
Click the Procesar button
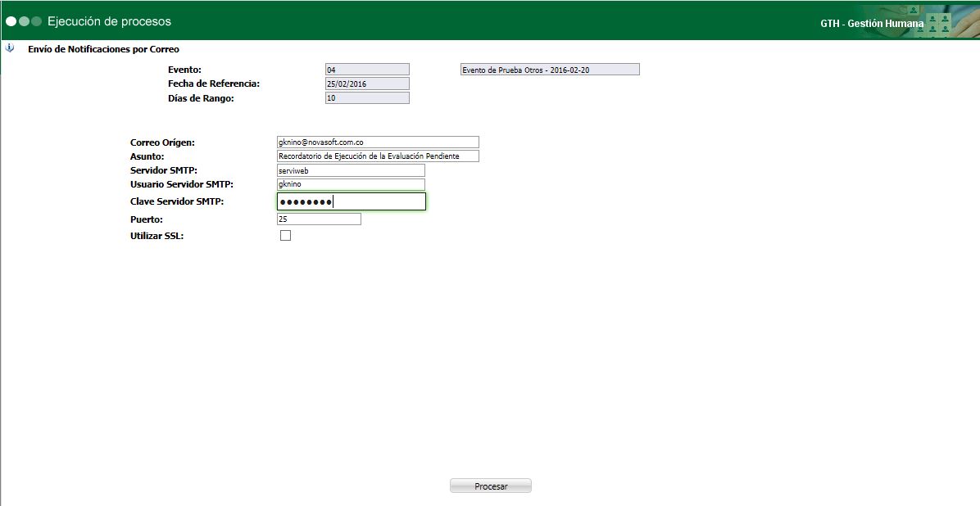491,486
